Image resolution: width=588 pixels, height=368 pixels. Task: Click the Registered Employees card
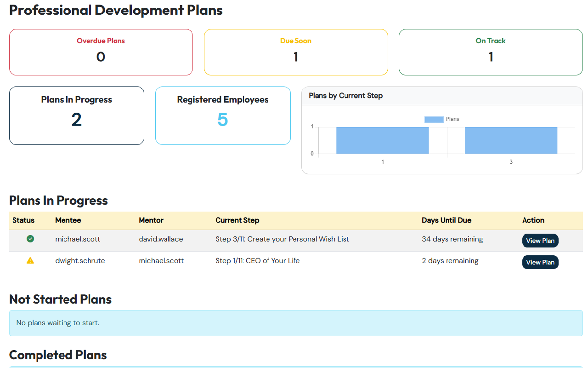223,115
